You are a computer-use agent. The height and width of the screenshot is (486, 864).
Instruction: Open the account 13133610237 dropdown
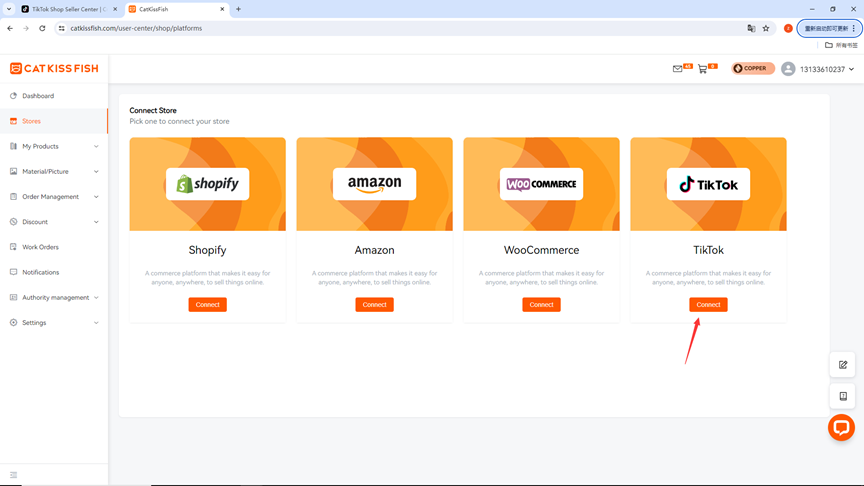(818, 69)
